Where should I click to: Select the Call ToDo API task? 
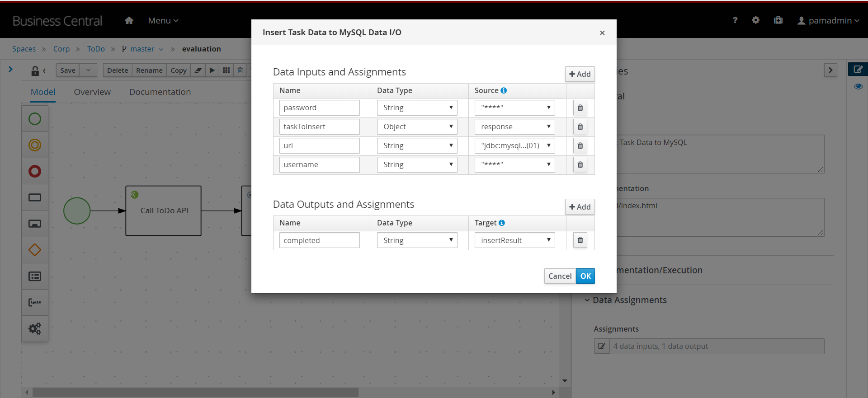164,211
